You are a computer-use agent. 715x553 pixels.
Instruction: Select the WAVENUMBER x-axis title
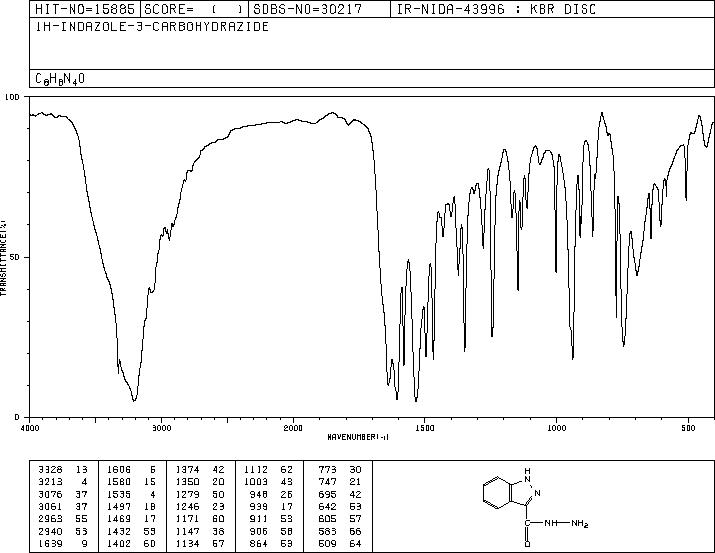click(x=358, y=437)
